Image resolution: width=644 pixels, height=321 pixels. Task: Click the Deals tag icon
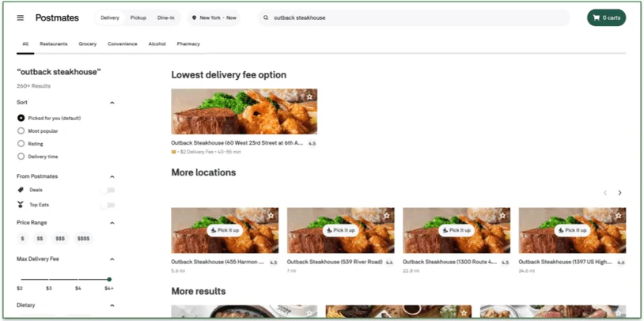[x=21, y=190]
